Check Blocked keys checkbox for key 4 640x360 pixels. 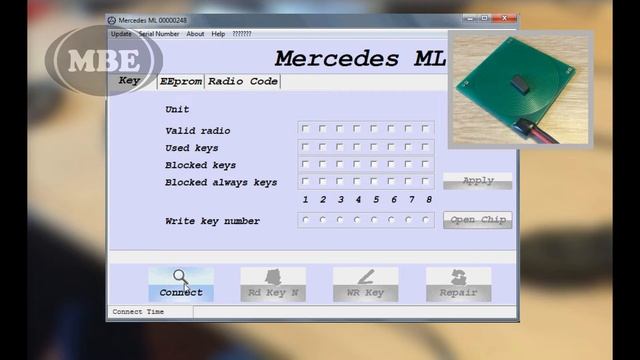(357, 164)
